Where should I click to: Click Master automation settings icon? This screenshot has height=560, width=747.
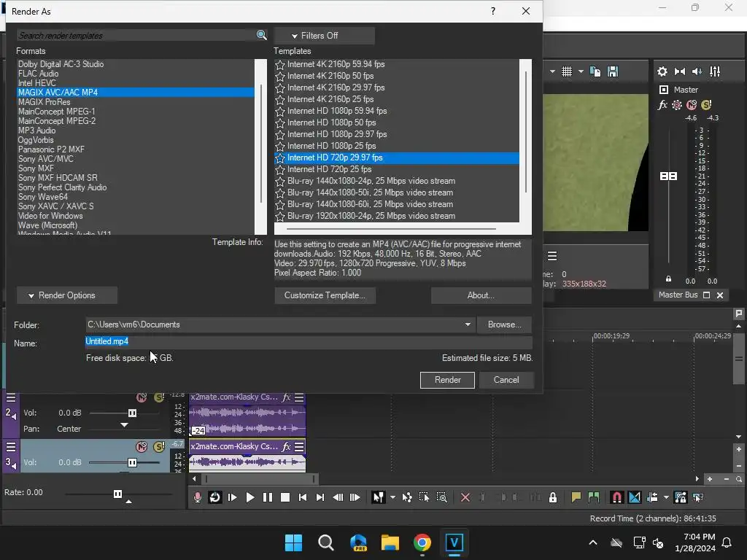click(x=677, y=105)
